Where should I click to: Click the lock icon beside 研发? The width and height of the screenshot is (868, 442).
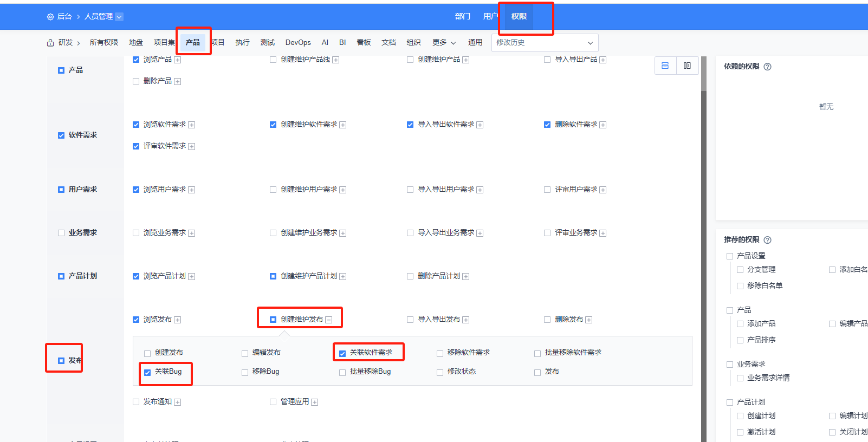pyautogui.click(x=50, y=43)
